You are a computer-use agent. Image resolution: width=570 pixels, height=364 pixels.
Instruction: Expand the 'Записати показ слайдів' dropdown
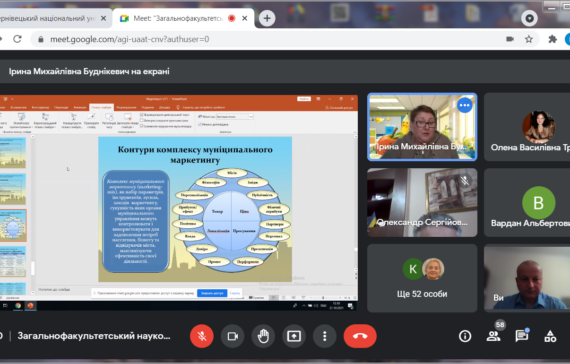coord(127,121)
